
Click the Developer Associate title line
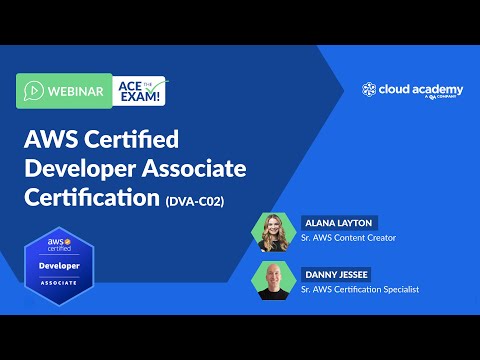(135, 168)
